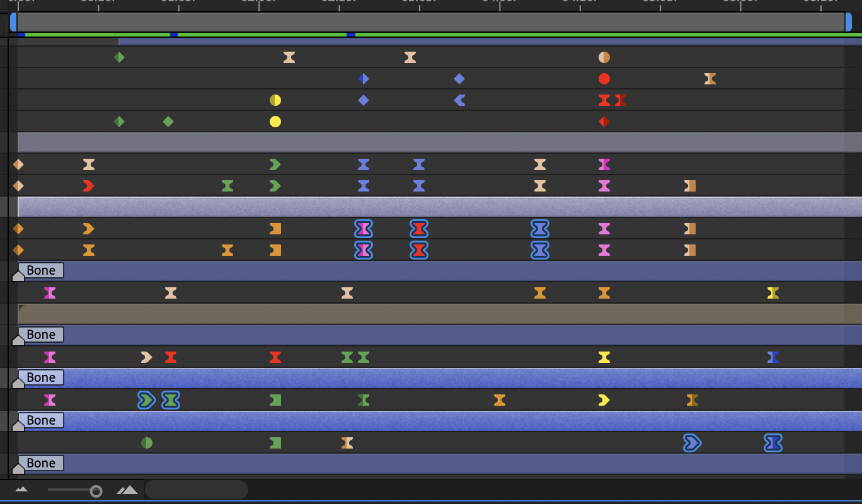862x504 pixels.
Task: Select red hourglass left of the green hourglass pair
Action: pyautogui.click(x=275, y=357)
